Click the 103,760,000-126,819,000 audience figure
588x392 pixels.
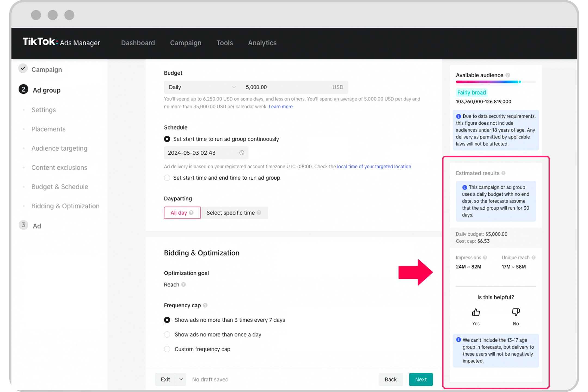[x=483, y=102]
